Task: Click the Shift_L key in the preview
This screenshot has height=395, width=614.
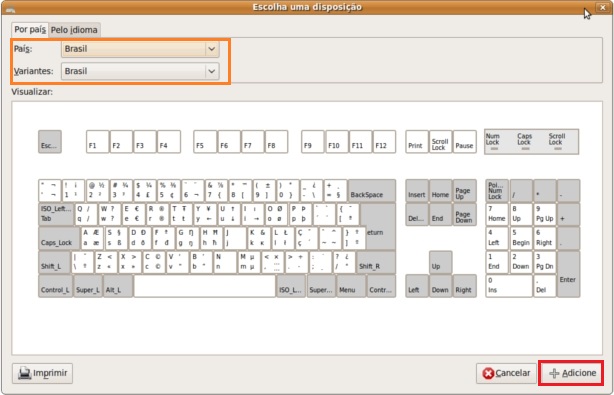Action: click(x=54, y=262)
